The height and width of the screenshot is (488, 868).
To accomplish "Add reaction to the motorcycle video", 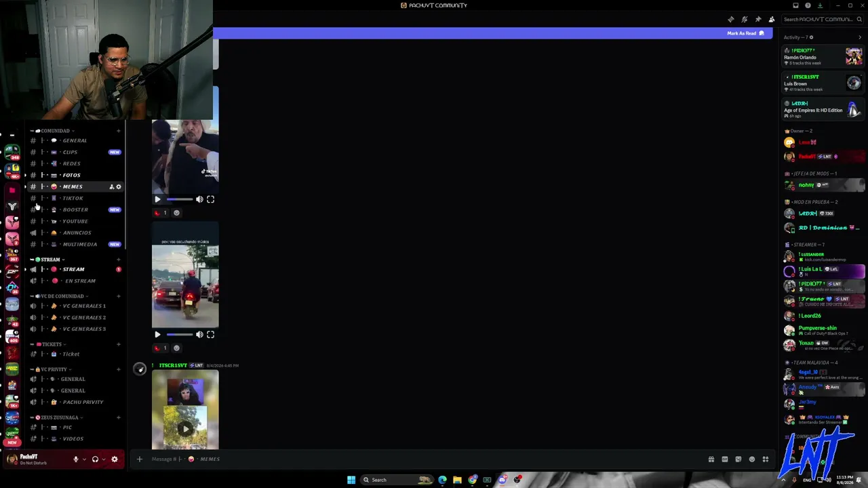I will pyautogui.click(x=176, y=348).
